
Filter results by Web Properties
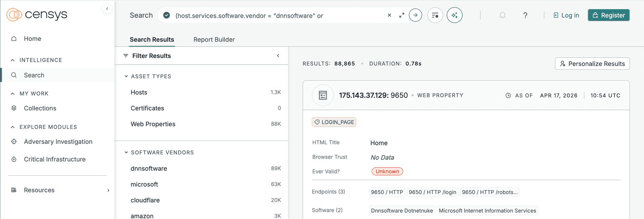coord(153,124)
